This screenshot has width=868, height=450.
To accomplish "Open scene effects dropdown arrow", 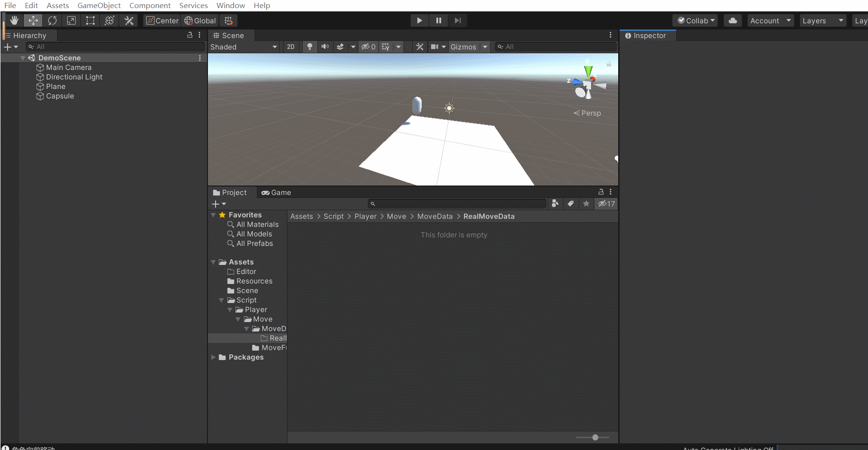I will pyautogui.click(x=353, y=47).
